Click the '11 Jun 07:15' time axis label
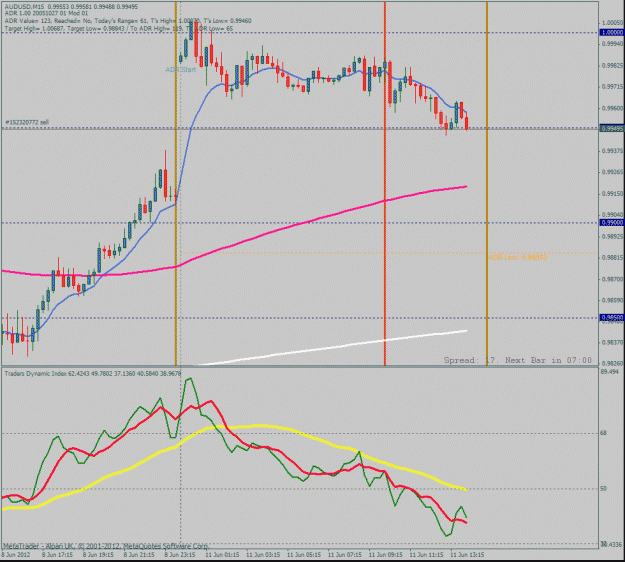The width and height of the screenshot is (625, 562). pyautogui.click(x=345, y=555)
